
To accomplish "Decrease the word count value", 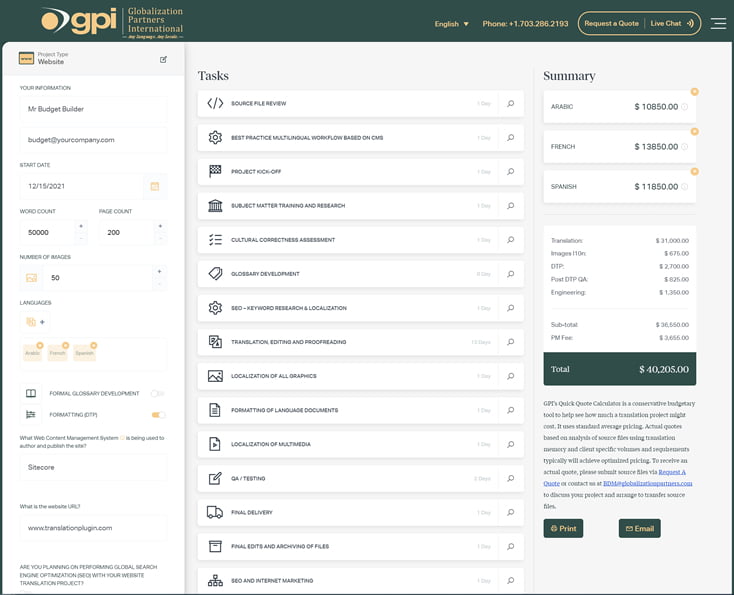I will (x=81, y=238).
